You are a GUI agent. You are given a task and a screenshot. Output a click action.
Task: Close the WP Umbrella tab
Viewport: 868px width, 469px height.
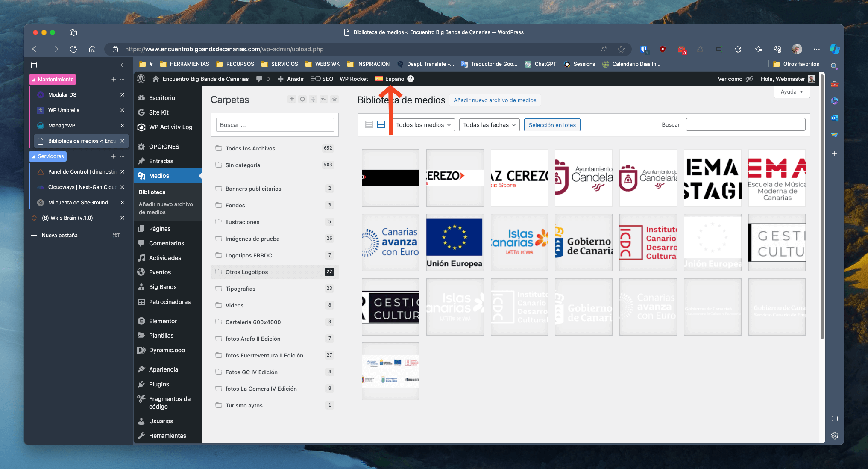(x=122, y=110)
